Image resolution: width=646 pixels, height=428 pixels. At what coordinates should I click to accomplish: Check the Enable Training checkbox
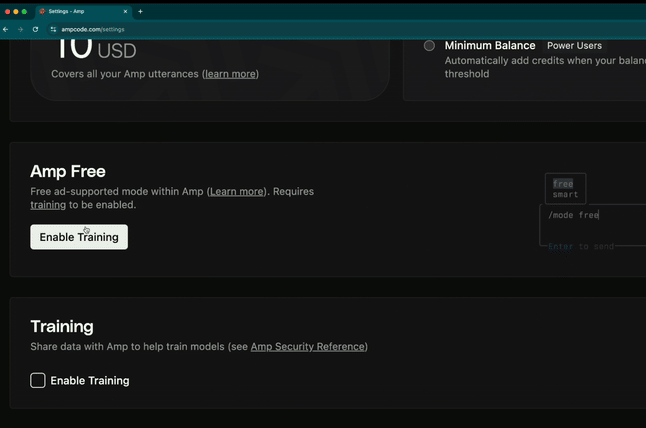point(38,380)
